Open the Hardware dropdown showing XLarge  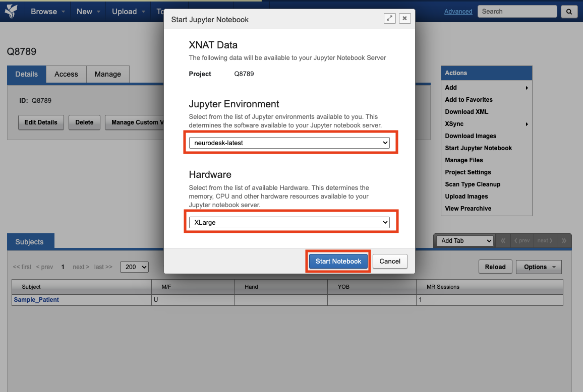coord(289,222)
